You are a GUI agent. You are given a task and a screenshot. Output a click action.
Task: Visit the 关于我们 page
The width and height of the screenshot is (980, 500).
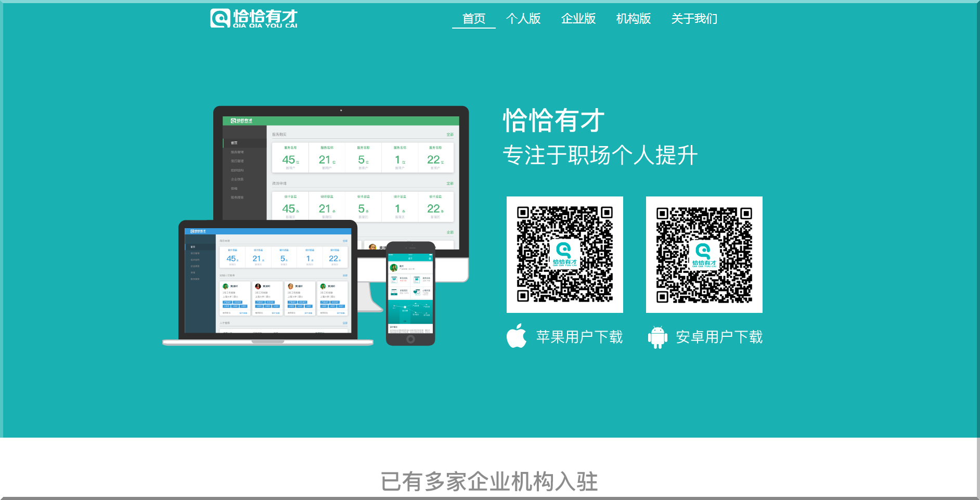click(694, 19)
